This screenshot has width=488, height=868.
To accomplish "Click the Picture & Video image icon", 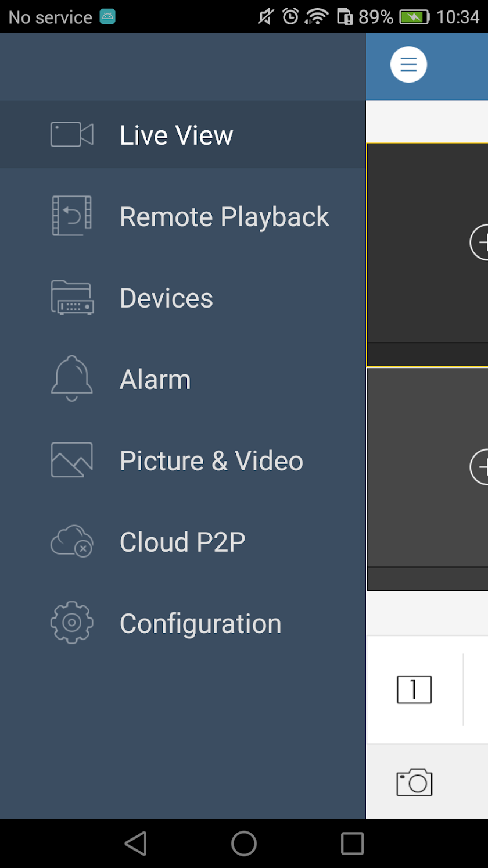I will tap(72, 460).
